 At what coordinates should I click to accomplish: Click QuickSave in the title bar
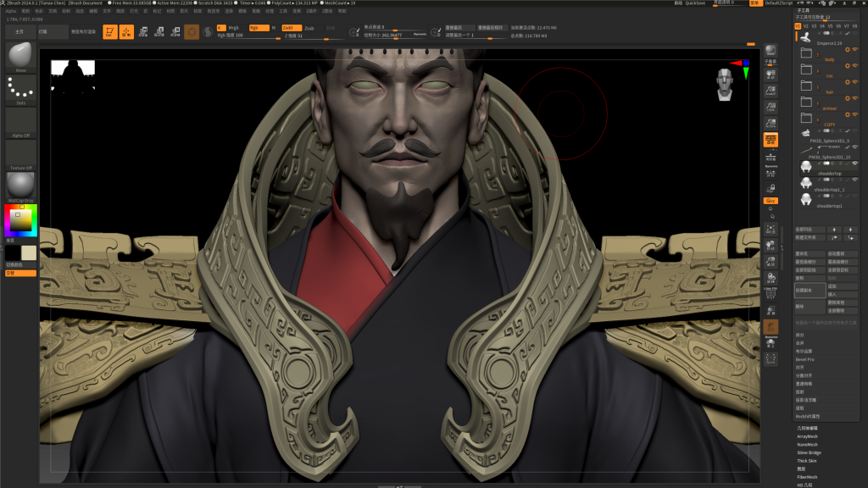click(x=695, y=3)
